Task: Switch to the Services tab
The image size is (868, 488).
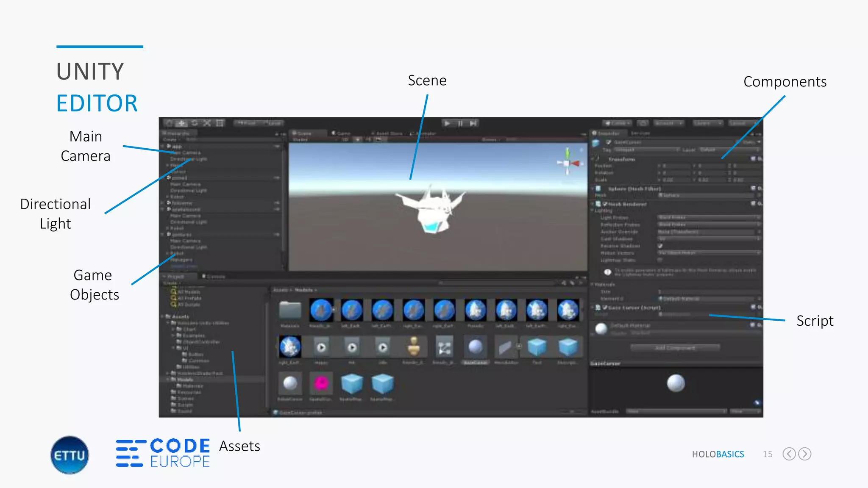Action: click(x=641, y=133)
